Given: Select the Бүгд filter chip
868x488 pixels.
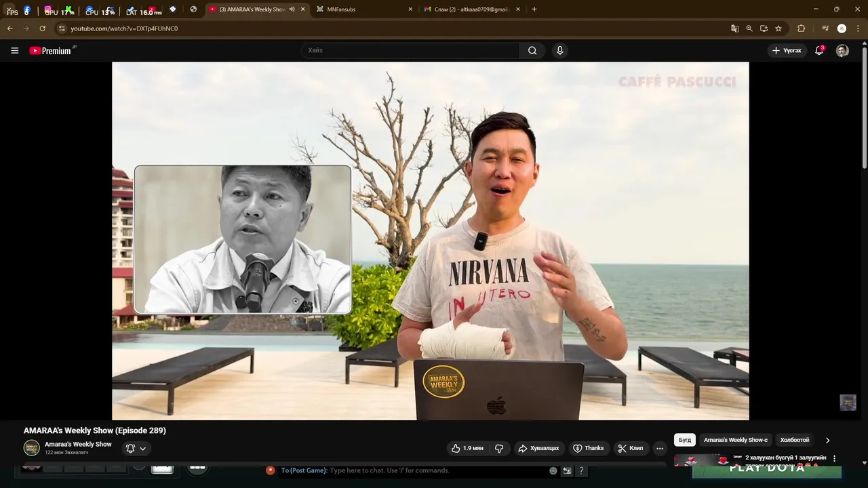Looking at the screenshot, I should (685, 440).
